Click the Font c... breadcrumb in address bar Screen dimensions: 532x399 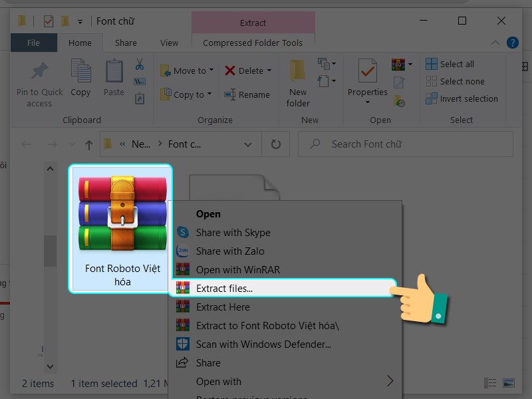pos(184,144)
